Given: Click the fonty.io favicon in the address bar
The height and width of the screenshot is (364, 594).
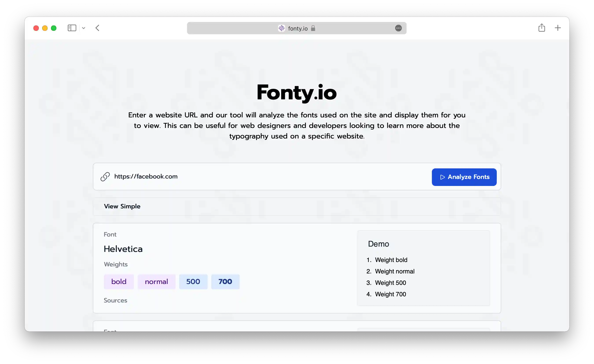Looking at the screenshot, I should pos(281,28).
